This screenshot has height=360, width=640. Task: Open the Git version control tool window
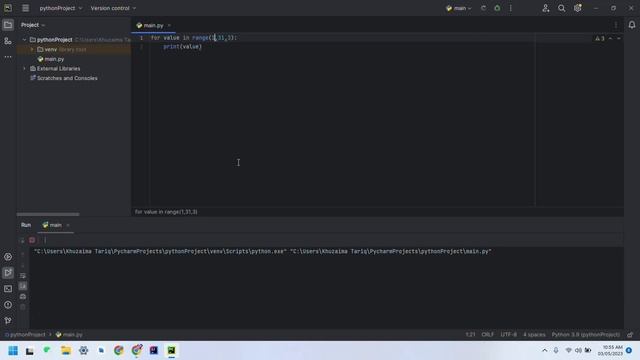(8, 320)
